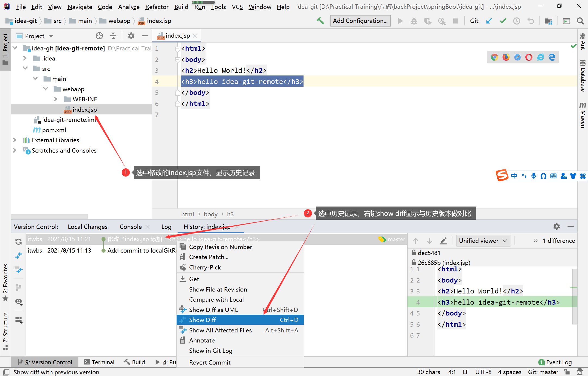Open the Event Log
The width and height of the screenshot is (588, 376).
click(555, 362)
